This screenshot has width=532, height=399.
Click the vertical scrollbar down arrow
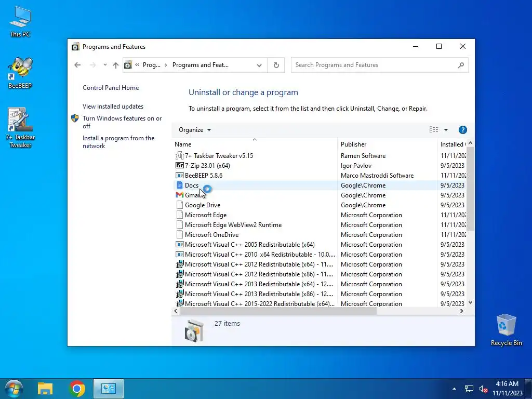[x=470, y=302]
